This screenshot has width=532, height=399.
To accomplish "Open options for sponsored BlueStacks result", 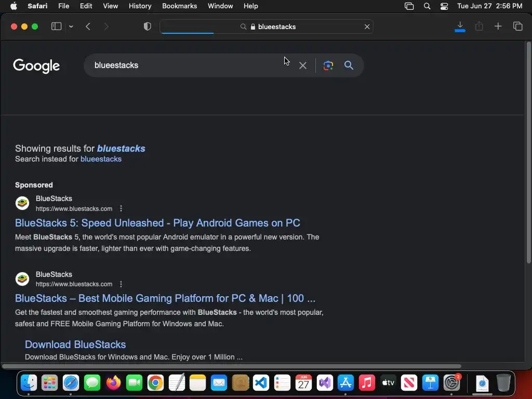I will click(121, 209).
